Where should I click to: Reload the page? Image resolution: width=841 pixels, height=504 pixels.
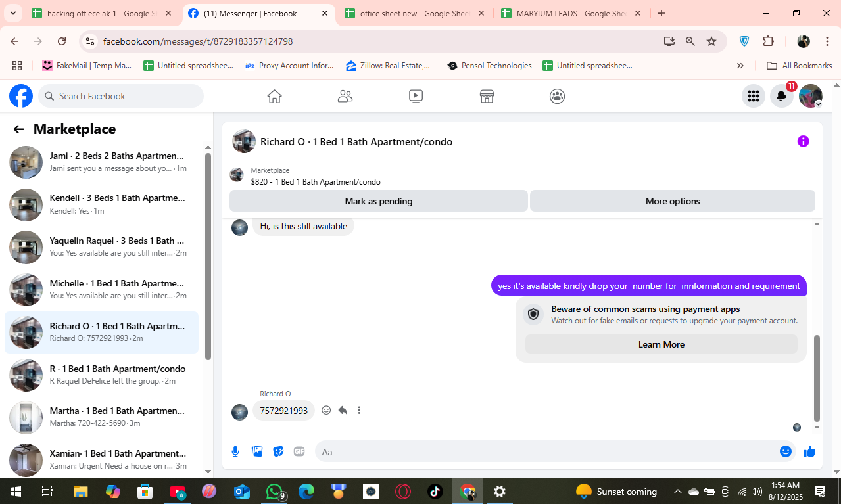62,41
